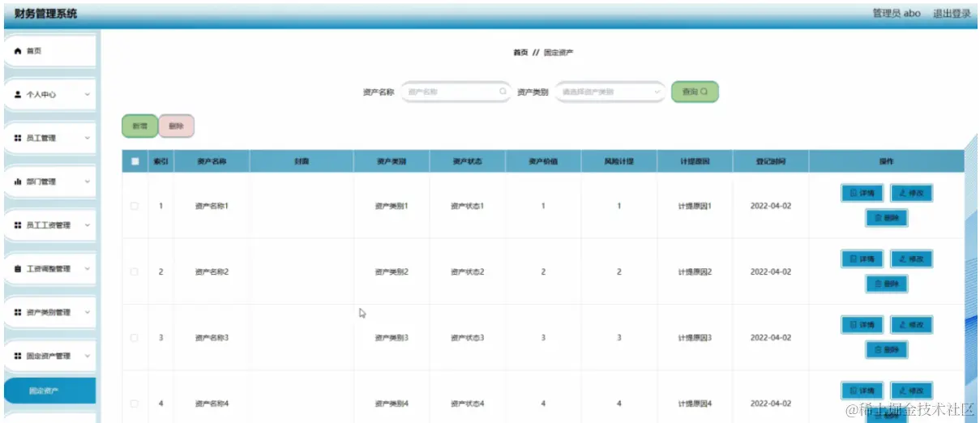The height and width of the screenshot is (423, 980).
Task: Click the person icon of 个人中心
Action: pos(18,95)
